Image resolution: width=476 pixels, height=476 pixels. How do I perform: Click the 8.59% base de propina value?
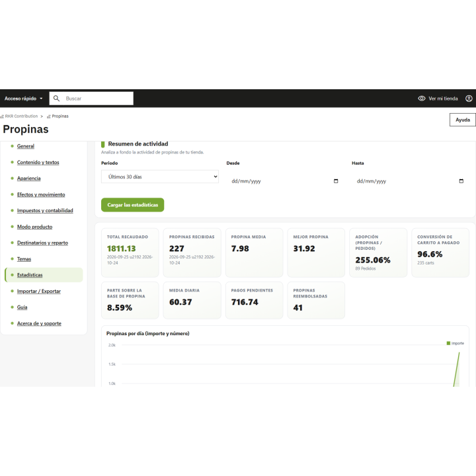(x=119, y=308)
